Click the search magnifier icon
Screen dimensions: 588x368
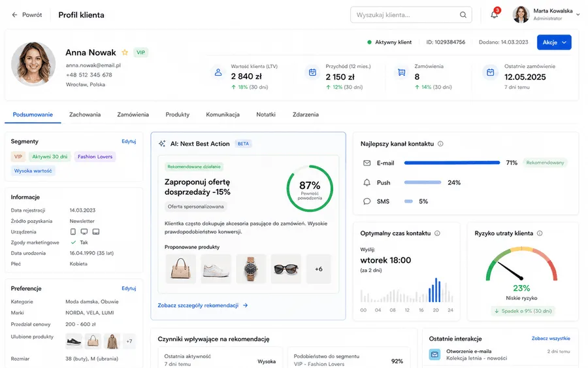463,14
